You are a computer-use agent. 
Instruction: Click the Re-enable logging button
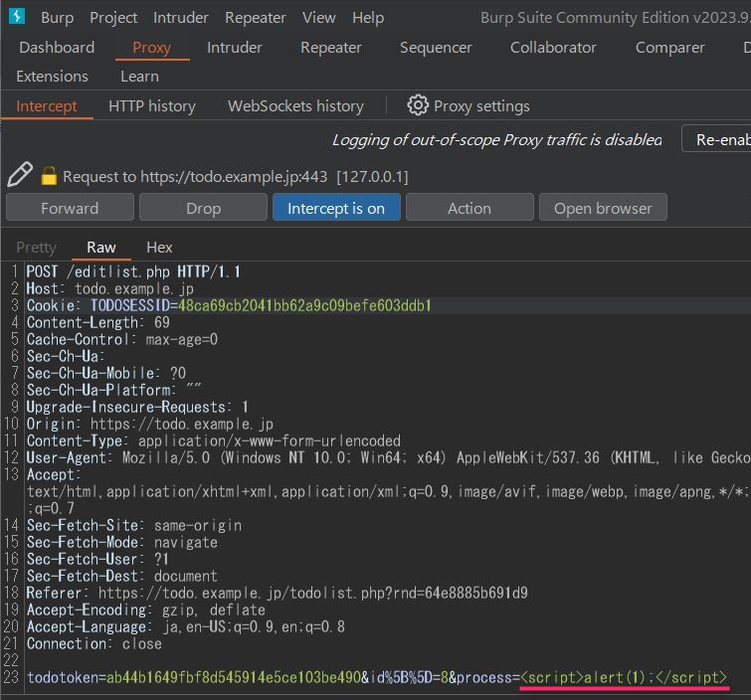716,139
